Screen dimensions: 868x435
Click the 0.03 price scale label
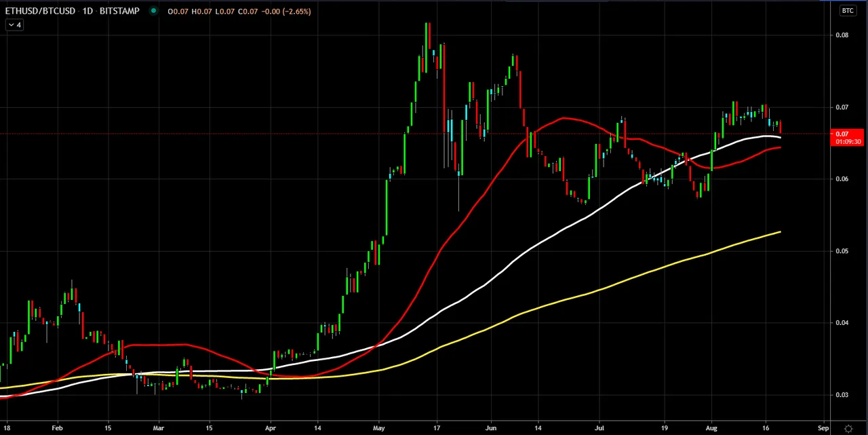pos(842,394)
